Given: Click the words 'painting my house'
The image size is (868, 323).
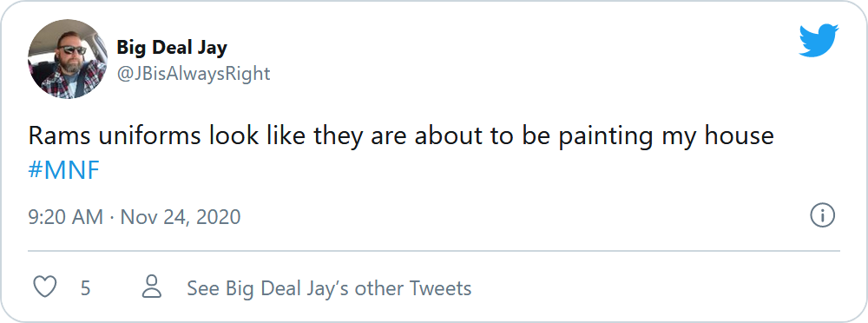Looking at the screenshot, I should (x=666, y=137).
